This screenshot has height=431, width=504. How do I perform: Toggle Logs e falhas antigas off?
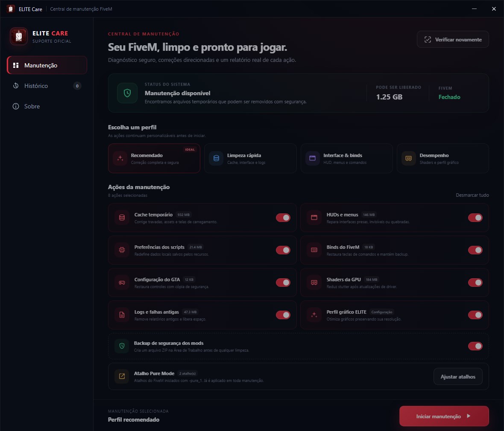283,315
